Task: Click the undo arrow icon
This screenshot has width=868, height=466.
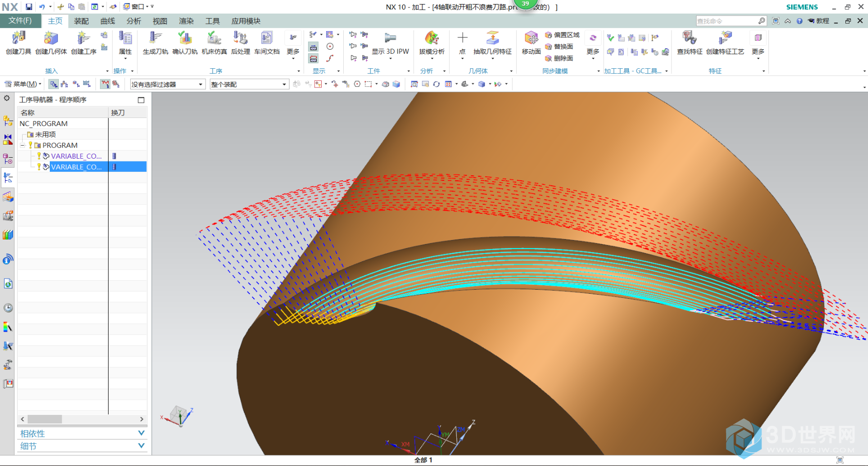Action: coord(42,7)
